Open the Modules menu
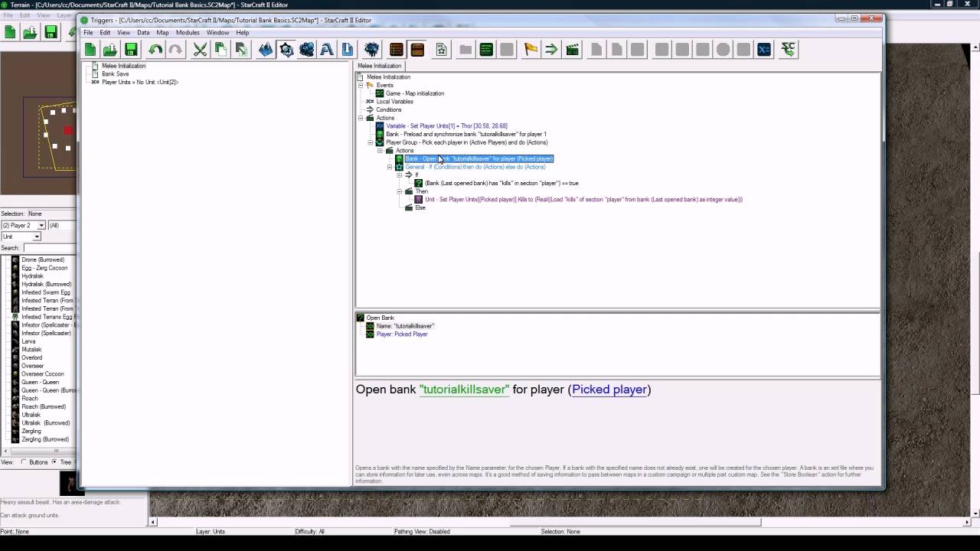Viewport: 980px width, 551px height. (188, 33)
